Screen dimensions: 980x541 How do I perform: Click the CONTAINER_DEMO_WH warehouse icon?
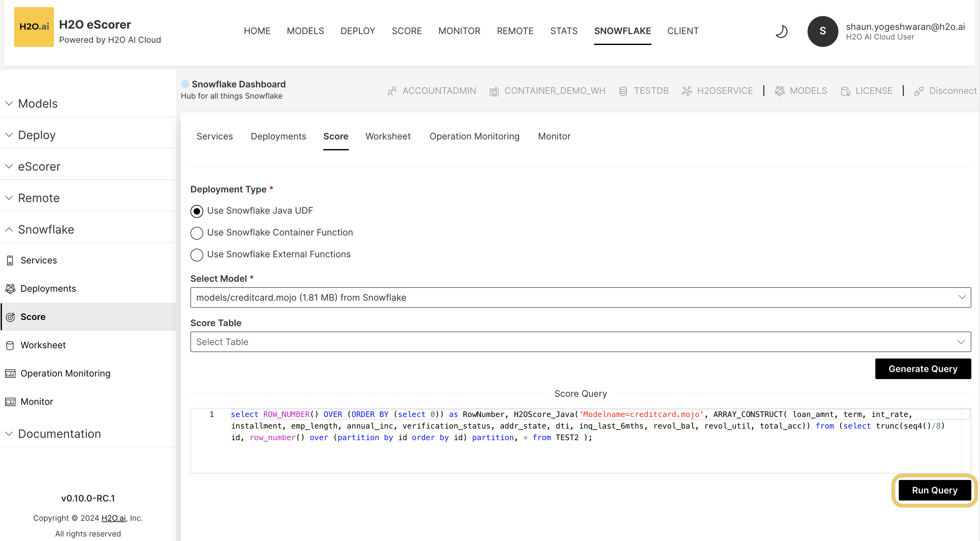[494, 91]
